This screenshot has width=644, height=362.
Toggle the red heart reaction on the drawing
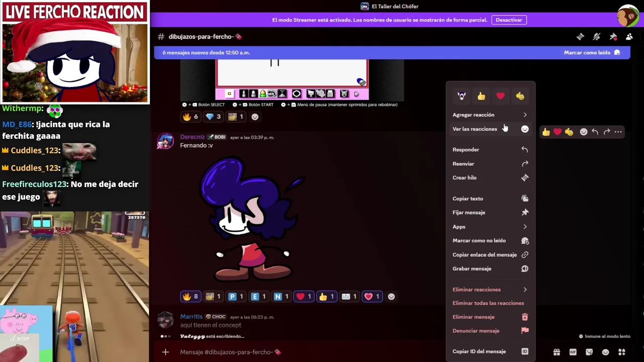304,297
